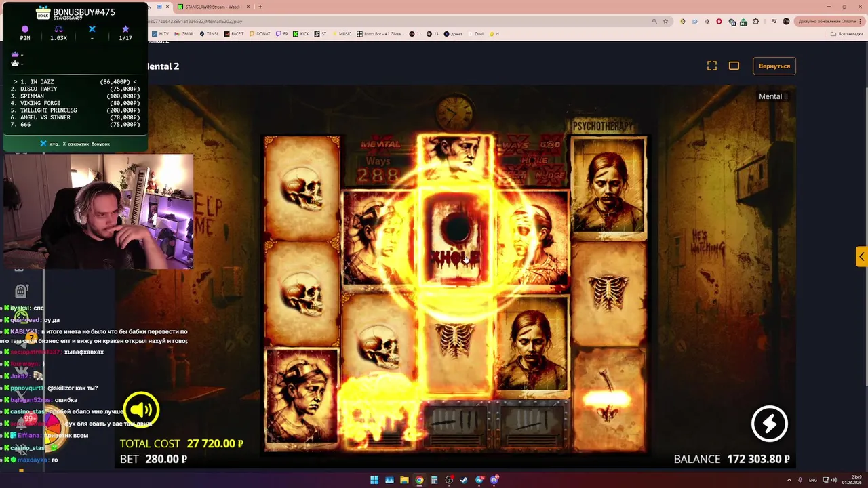Screen dimensions: 868x488
Task: Open OBS icon in taskbar
Action: click(x=449, y=480)
